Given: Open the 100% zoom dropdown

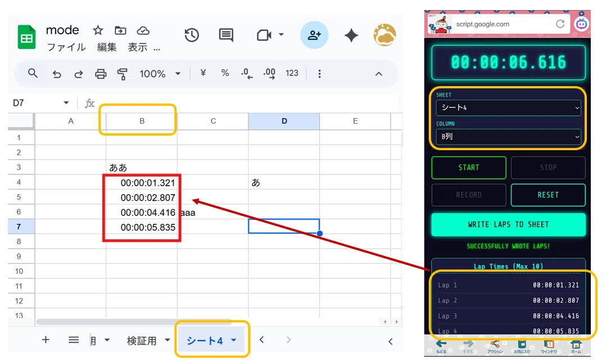Looking at the screenshot, I should [160, 74].
